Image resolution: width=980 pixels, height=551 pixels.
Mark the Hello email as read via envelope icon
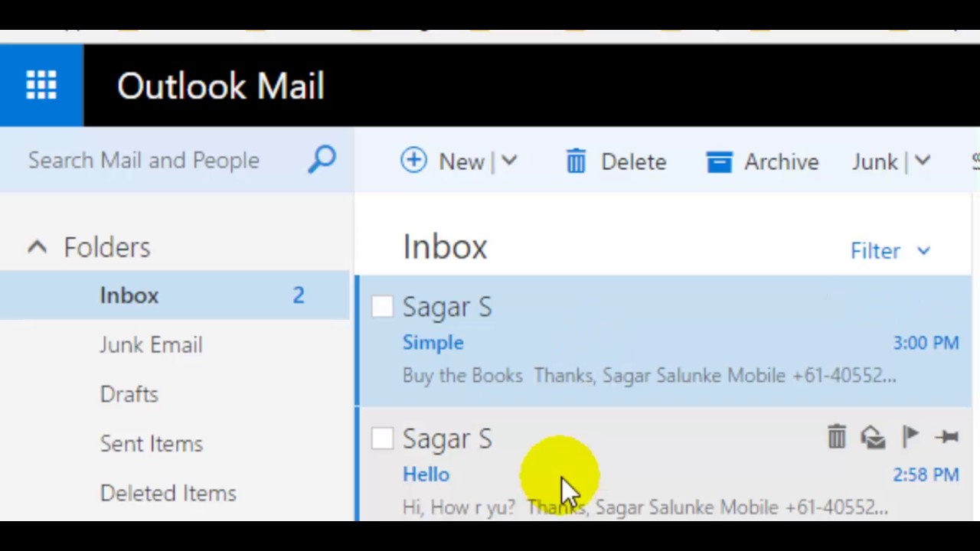pyautogui.click(x=873, y=437)
